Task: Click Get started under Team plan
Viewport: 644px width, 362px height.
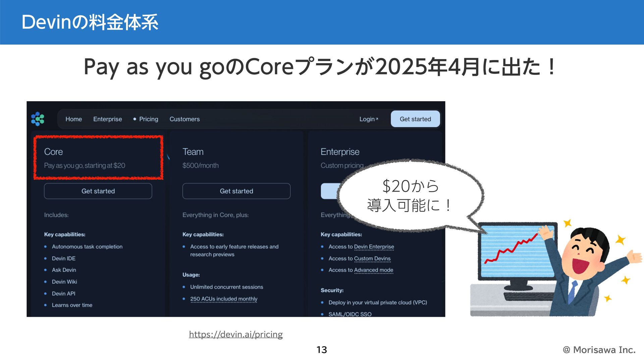Action: [236, 191]
